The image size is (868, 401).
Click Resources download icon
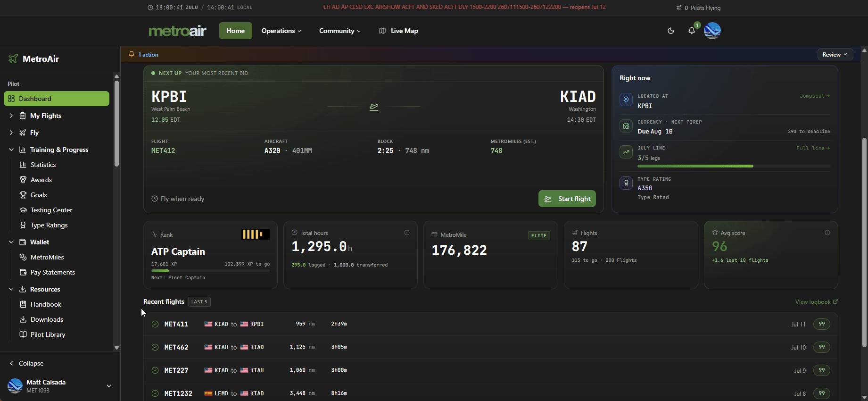pyautogui.click(x=23, y=289)
